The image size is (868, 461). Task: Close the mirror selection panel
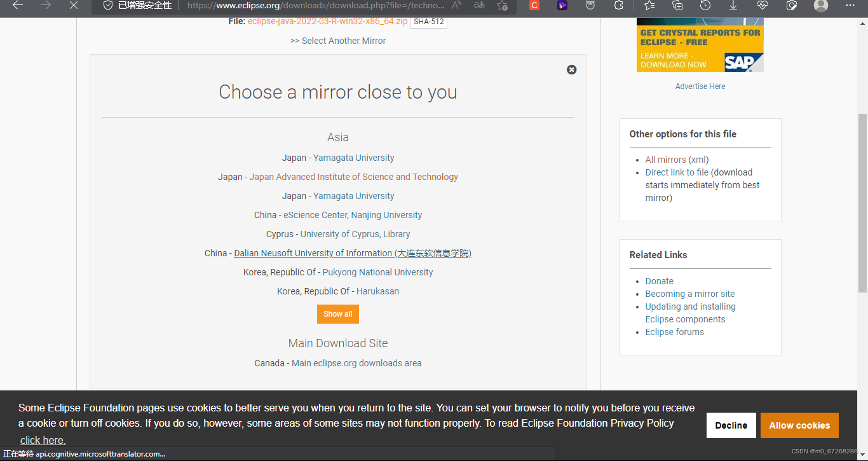[571, 69]
